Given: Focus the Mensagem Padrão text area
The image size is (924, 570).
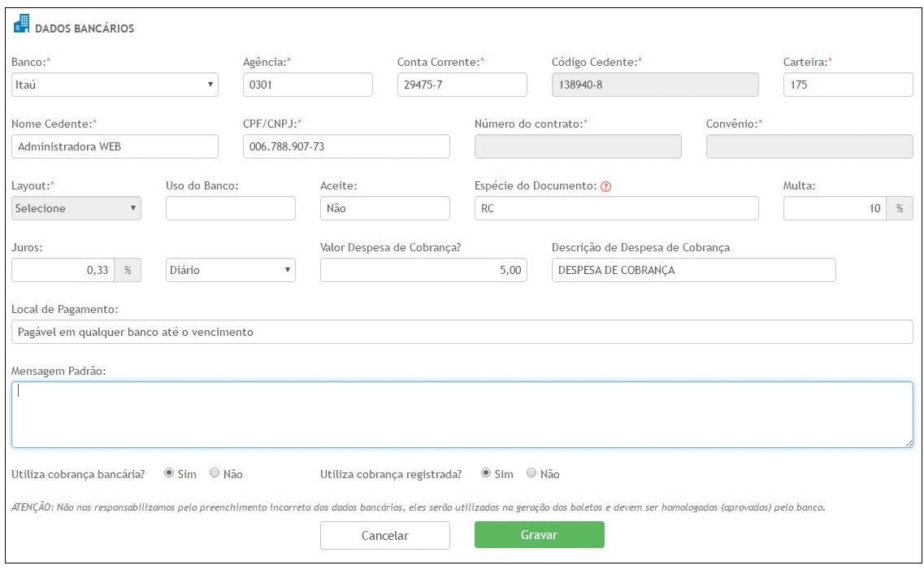Looking at the screenshot, I should [x=462, y=415].
